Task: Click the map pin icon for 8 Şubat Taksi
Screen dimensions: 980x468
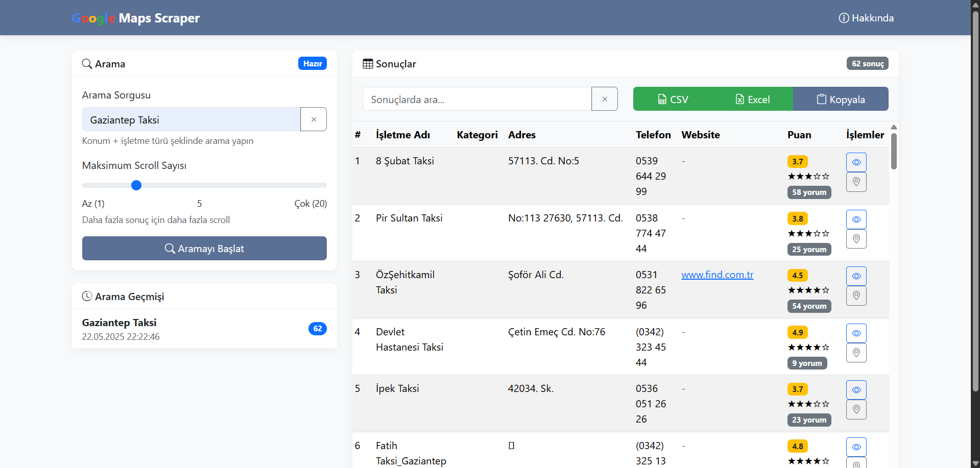Action: coord(856,182)
